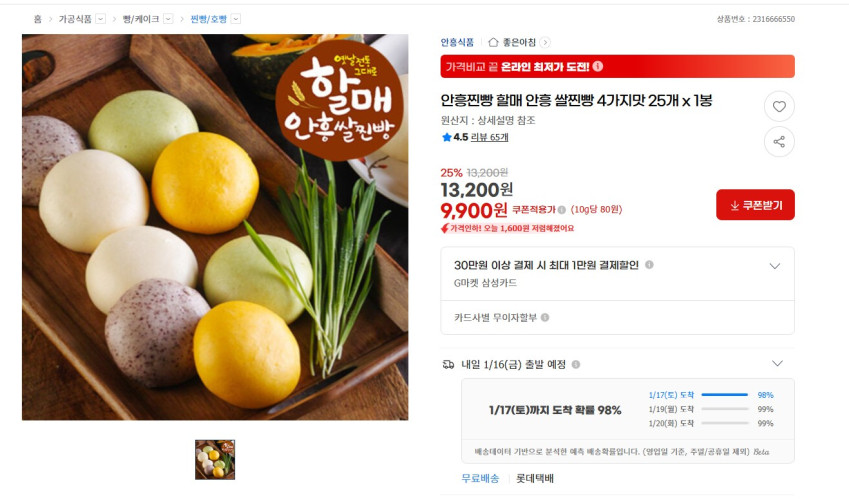The height and width of the screenshot is (499, 849).
Task: Open 안흥식품 brand link
Action: 457,42
